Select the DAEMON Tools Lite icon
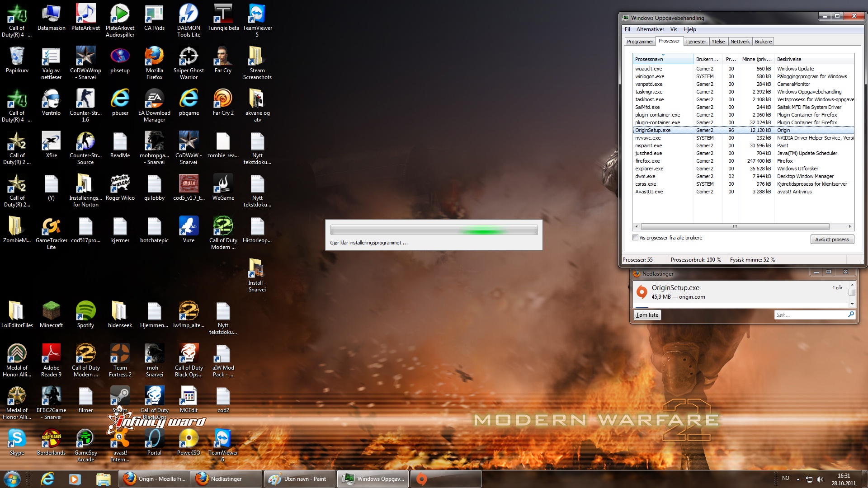This screenshot has height=488, width=868. coord(189,20)
